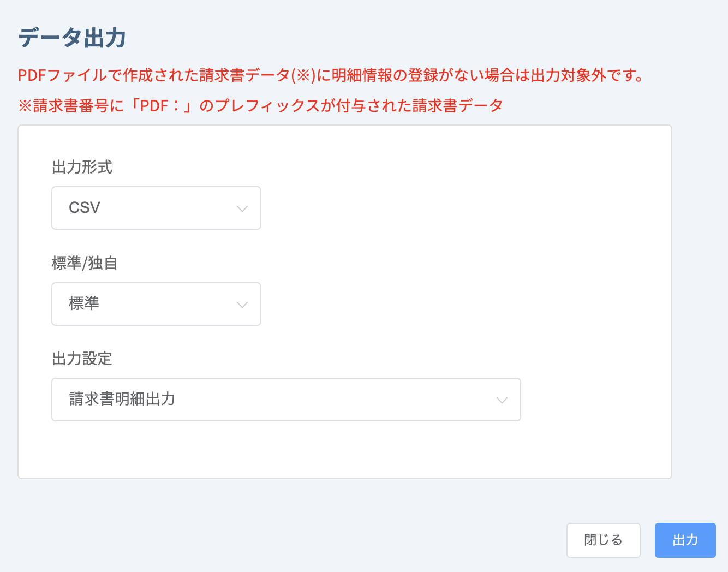The image size is (728, 572).
Task: Click the red warning starting with PDFファイルで
Action: pyautogui.click(x=331, y=75)
